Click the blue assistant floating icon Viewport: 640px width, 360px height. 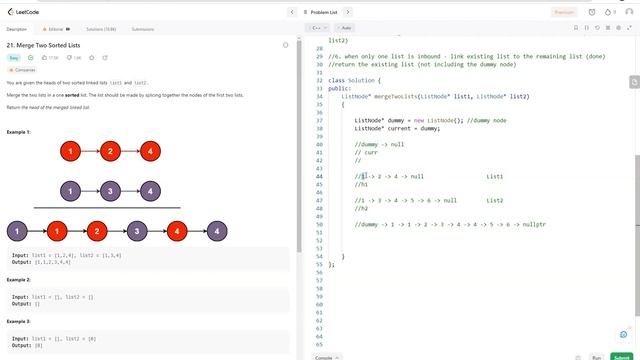click(624, 335)
